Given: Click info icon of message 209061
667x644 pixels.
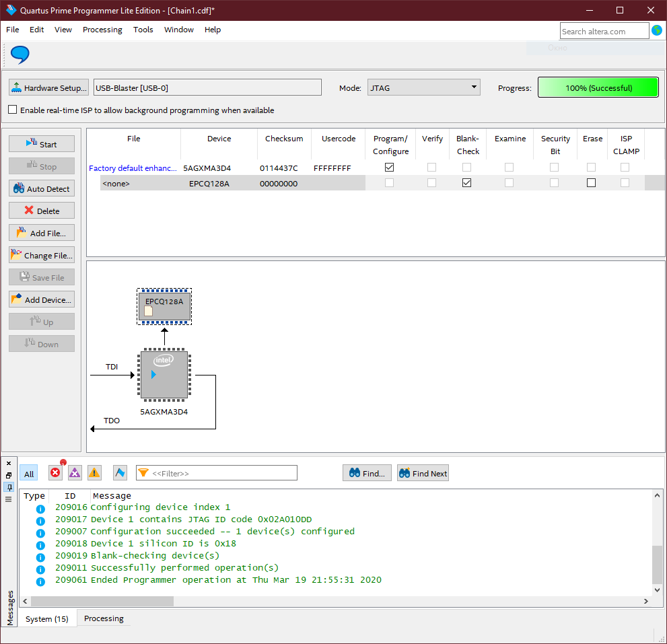Looking at the screenshot, I should [40, 581].
